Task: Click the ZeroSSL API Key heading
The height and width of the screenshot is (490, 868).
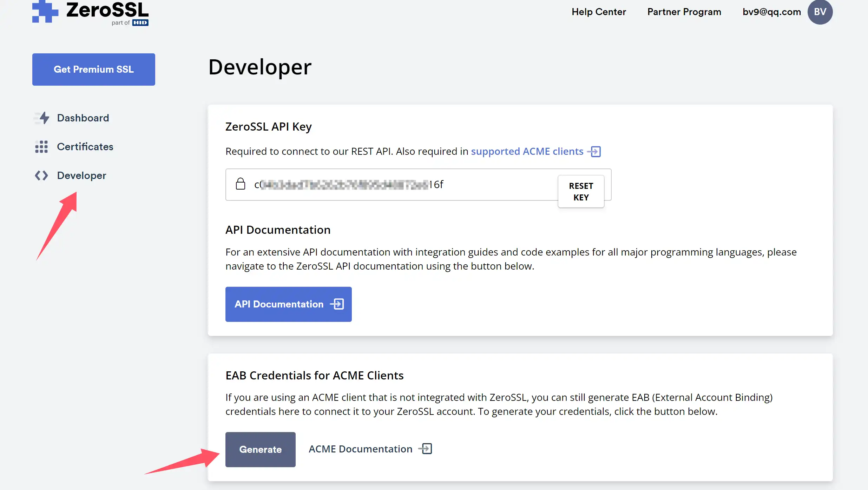Action: (269, 127)
